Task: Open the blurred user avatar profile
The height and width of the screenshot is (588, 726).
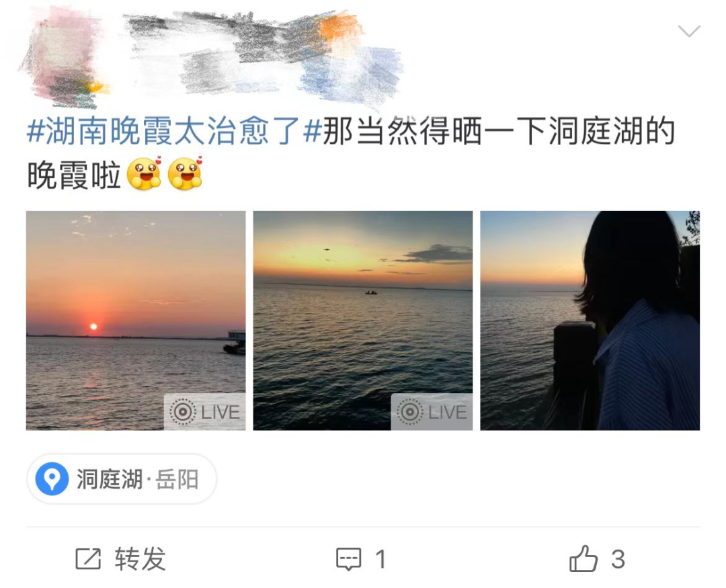Action: [63, 56]
